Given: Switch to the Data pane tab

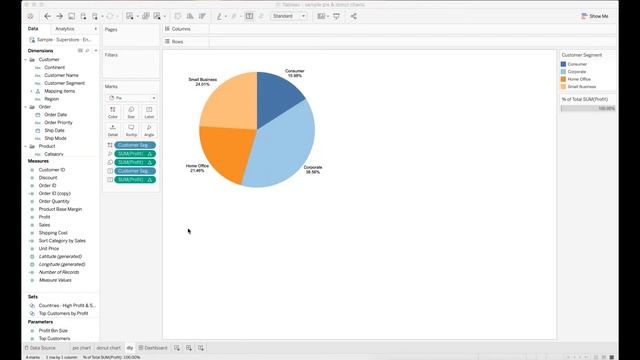Looking at the screenshot, I should (x=33, y=29).
